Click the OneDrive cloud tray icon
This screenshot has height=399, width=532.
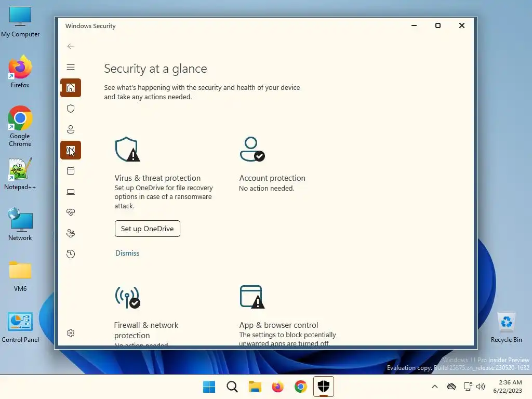click(451, 387)
